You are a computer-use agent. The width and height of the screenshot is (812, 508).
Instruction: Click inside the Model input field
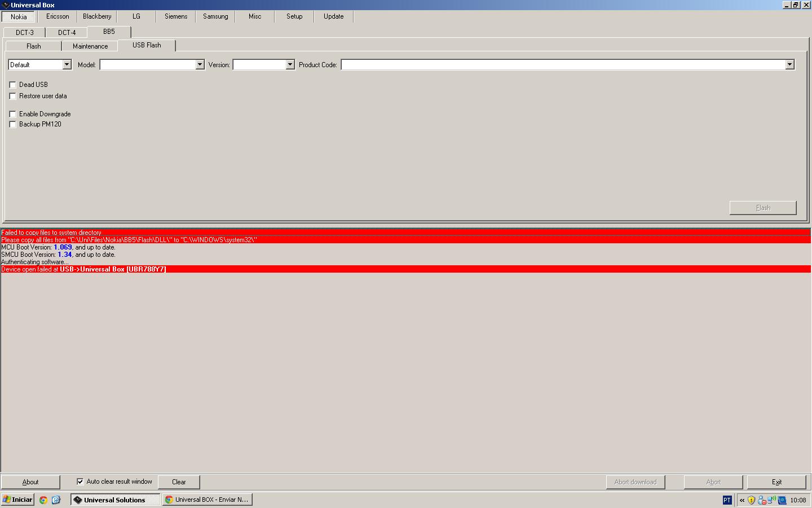click(148, 65)
